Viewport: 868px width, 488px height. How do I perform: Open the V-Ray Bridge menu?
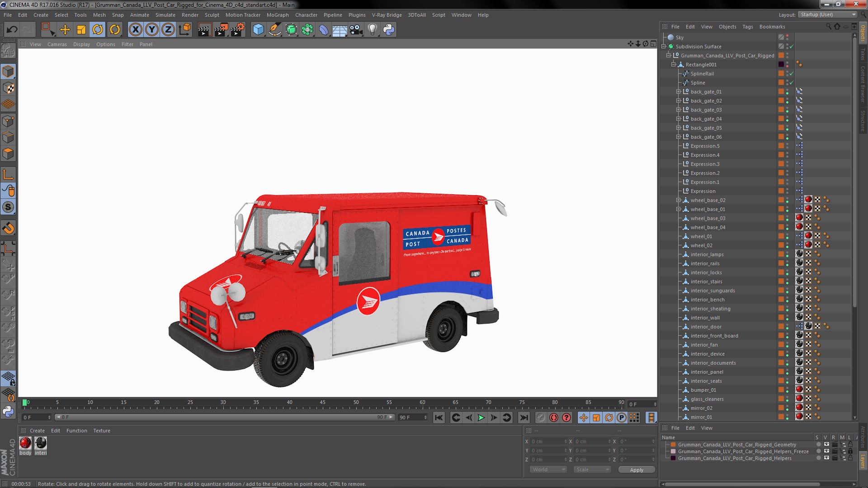387,15
